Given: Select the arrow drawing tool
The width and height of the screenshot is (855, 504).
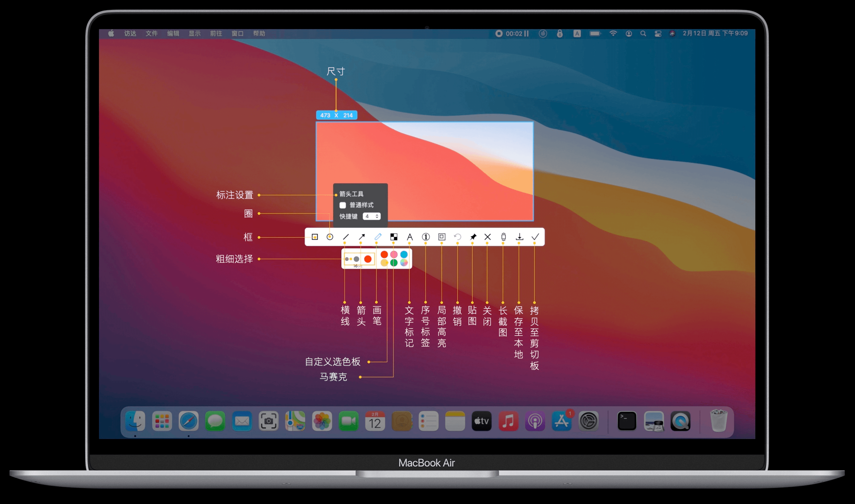Looking at the screenshot, I should tap(361, 237).
